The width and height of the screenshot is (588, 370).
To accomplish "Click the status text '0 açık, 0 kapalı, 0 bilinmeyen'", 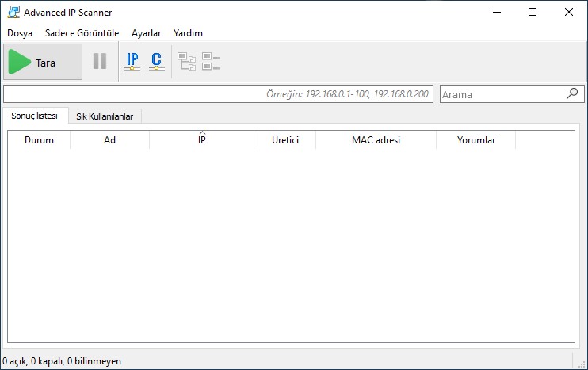I will pyautogui.click(x=62, y=361).
